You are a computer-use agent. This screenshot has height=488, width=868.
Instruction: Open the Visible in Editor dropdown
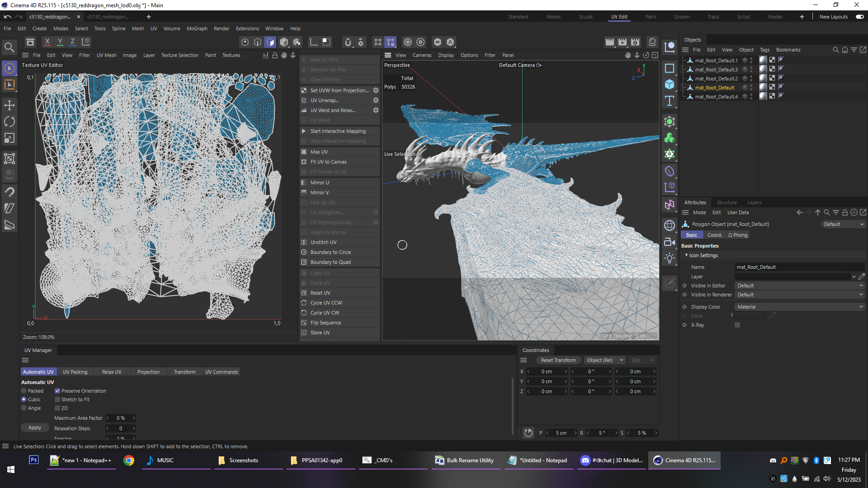[x=800, y=286]
